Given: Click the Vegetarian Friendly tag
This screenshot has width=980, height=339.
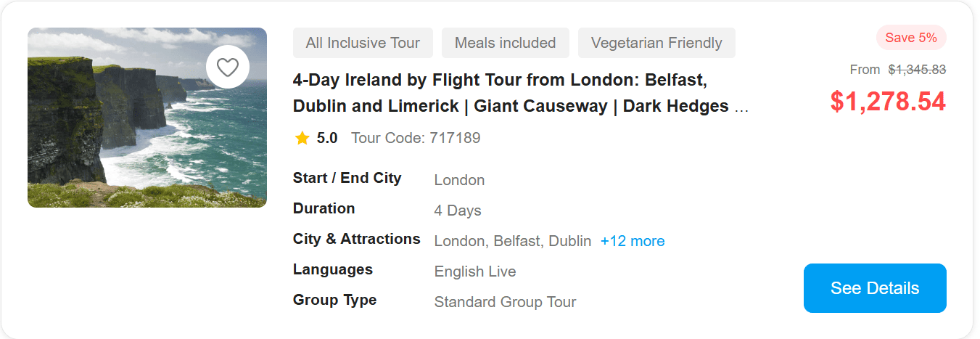Looking at the screenshot, I should [656, 43].
